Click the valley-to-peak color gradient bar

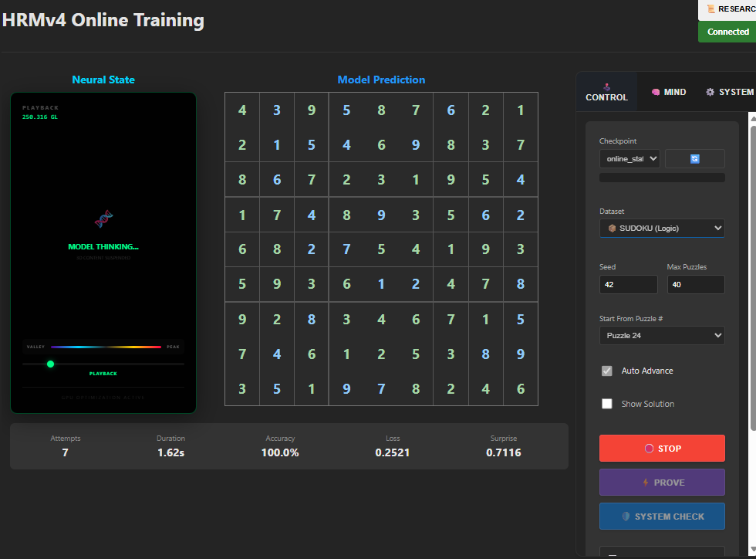click(106, 347)
